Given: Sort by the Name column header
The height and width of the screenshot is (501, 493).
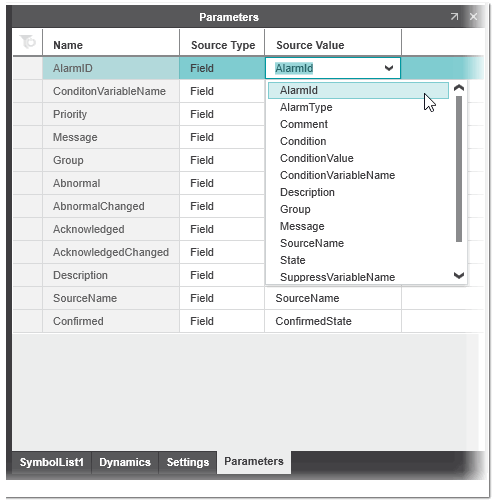Looking at the screenshot, I should [111, 45].
